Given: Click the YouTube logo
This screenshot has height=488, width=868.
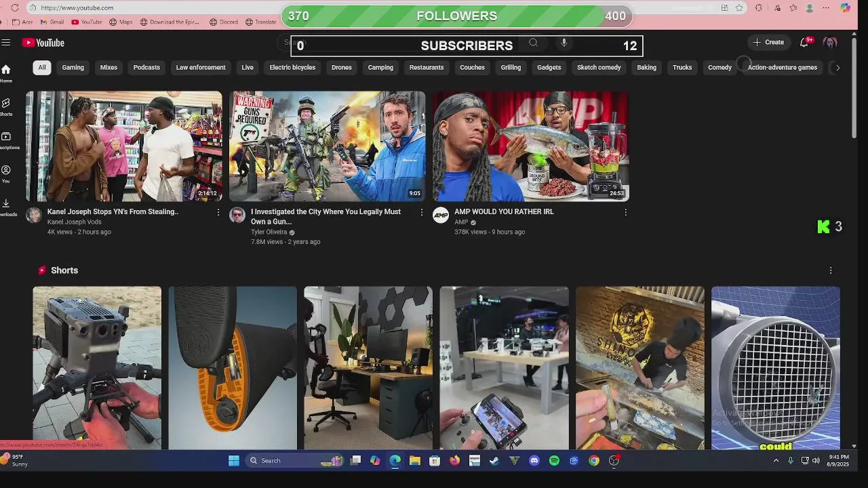Looking at the screenshot, I should 43,43.
